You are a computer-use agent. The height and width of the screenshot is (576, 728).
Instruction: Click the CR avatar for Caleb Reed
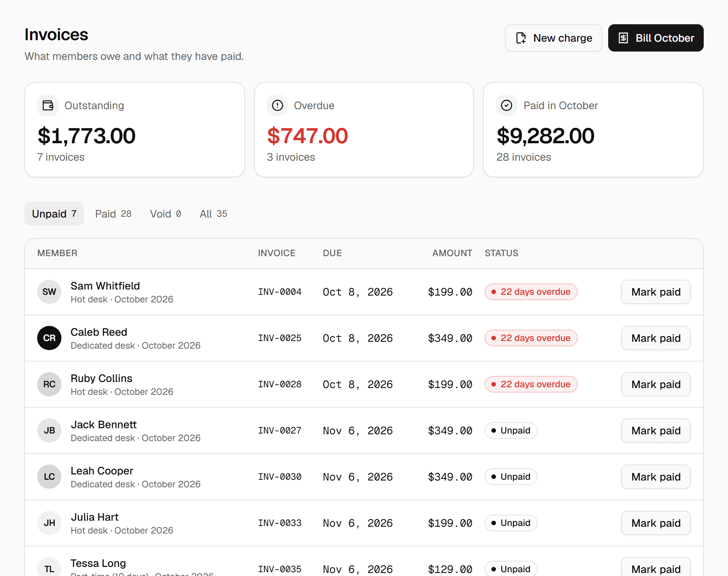coord(49,338)
